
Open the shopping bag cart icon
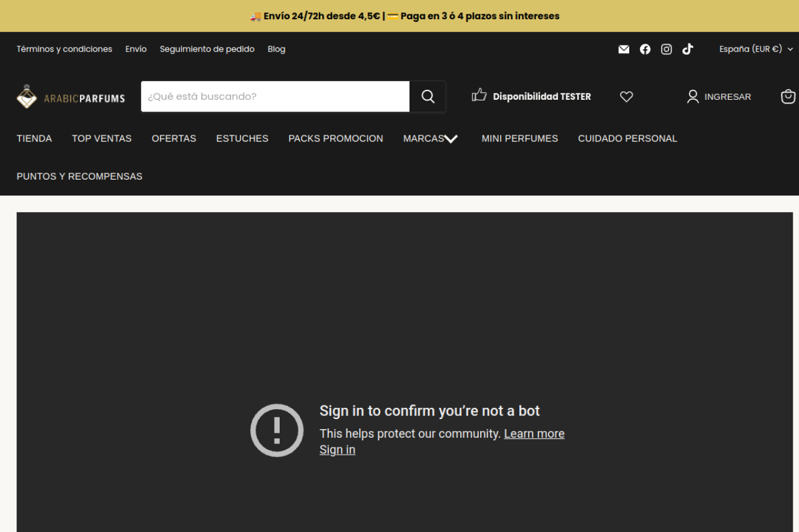tap(788, 97)
